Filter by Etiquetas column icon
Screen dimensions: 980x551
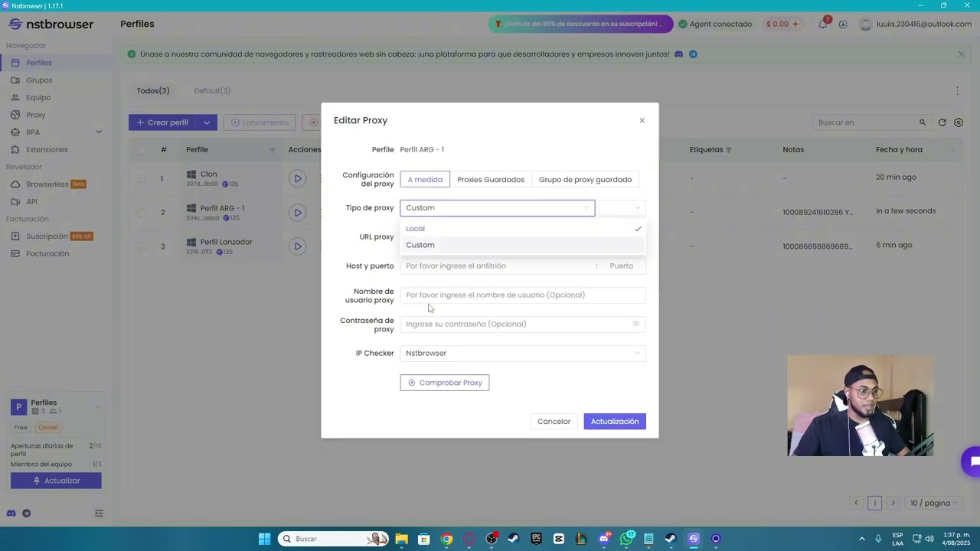tap(728, 150)
